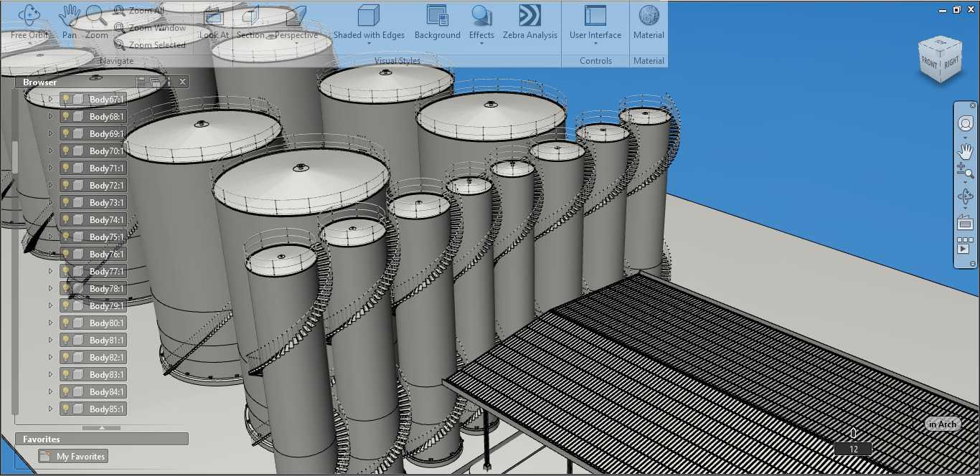Click the User Interface icon

click(x=595, y=16)
